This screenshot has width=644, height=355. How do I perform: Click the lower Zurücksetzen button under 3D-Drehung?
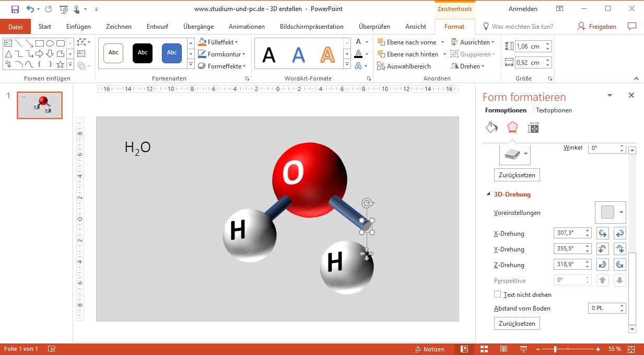517,324
